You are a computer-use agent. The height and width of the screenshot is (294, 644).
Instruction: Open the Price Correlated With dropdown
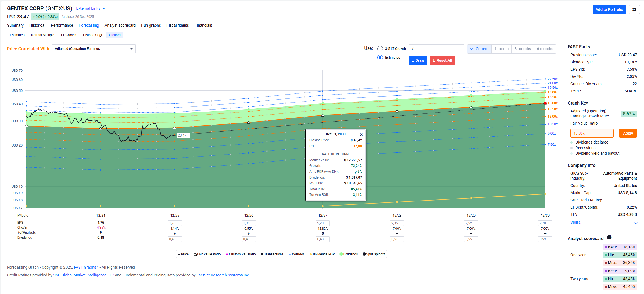(x=94, y=49)
